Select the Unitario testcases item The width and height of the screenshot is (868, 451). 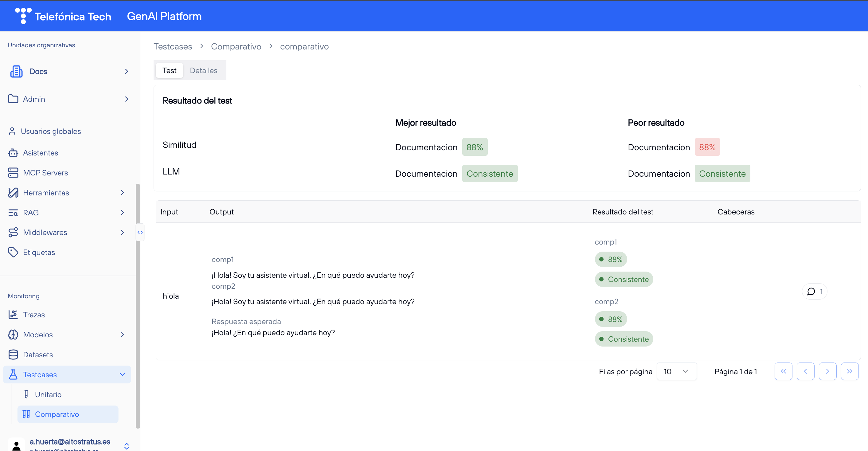click(x=48, y=394)
